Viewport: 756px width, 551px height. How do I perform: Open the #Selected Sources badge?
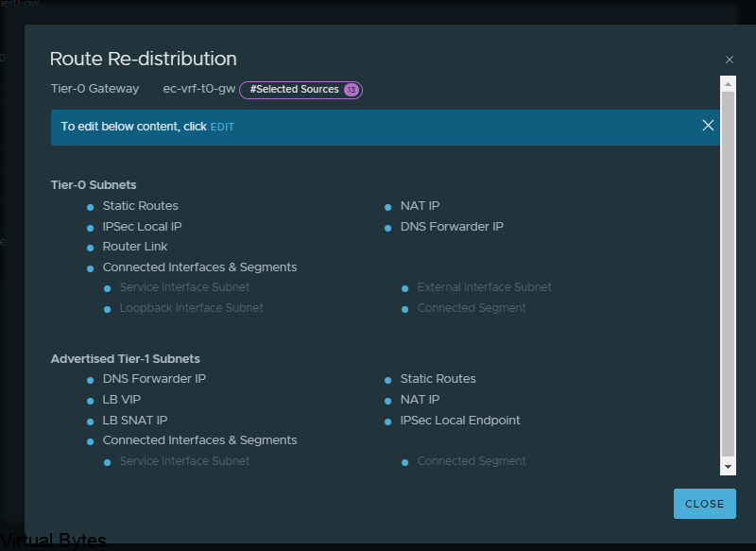(x=301, y=90)
